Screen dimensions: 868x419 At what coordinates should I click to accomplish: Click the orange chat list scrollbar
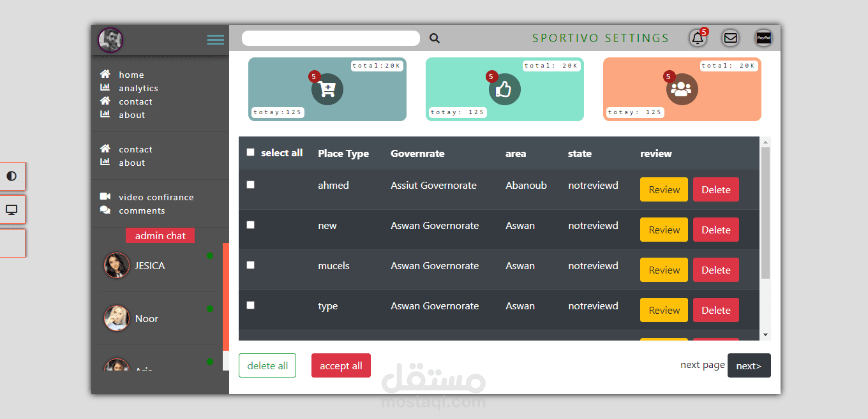click(226, 297)
